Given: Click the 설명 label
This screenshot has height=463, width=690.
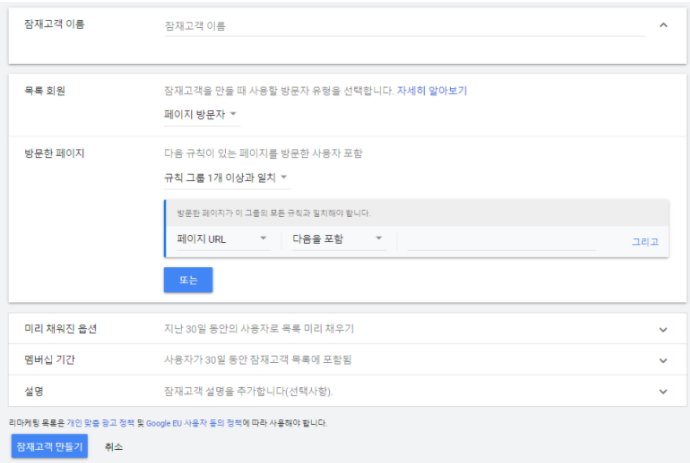Looking at the screenshot, I should (x=34, y=391).
